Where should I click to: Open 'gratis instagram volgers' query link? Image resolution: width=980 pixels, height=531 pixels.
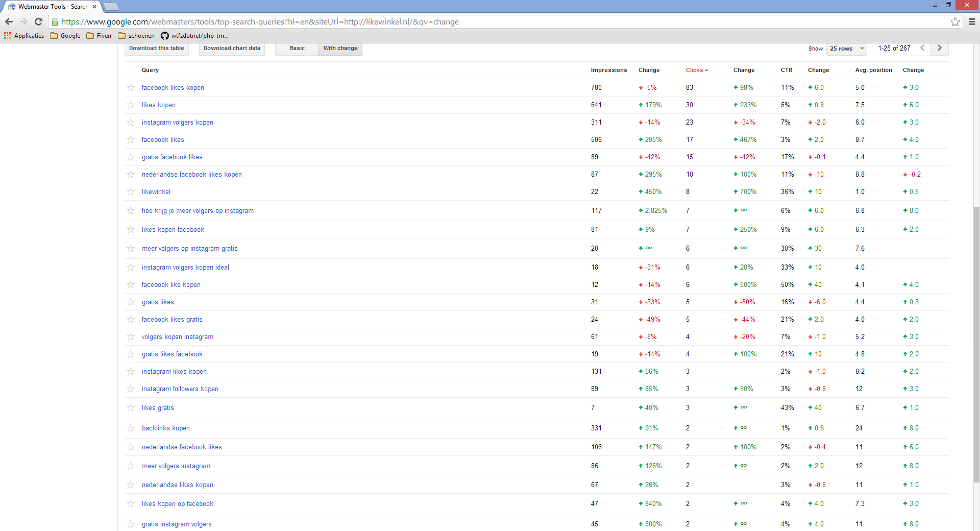(x=177, y=524)
